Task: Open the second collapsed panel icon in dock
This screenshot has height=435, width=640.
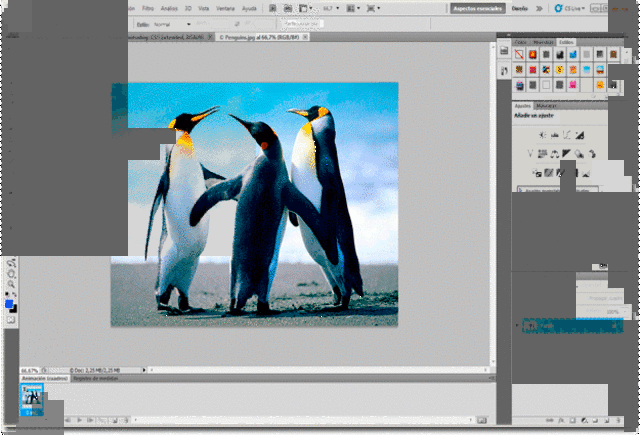Action: (504, 71)
